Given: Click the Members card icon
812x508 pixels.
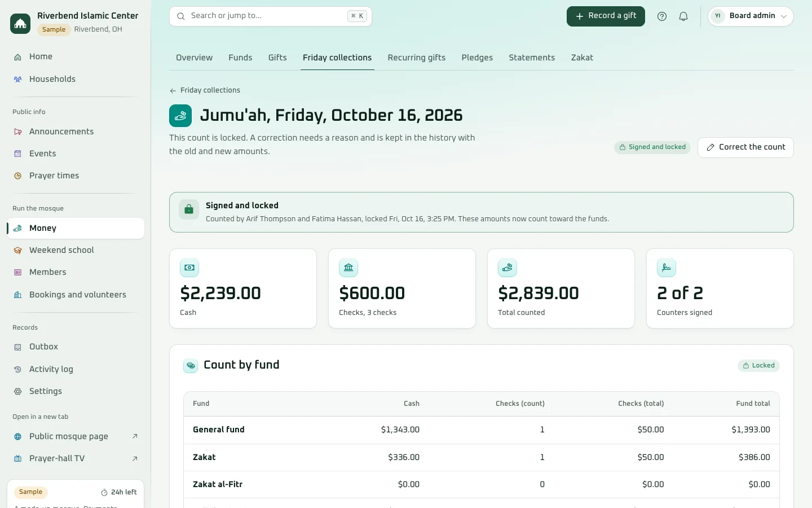Looking at the screenshot, I should (18, 273).
